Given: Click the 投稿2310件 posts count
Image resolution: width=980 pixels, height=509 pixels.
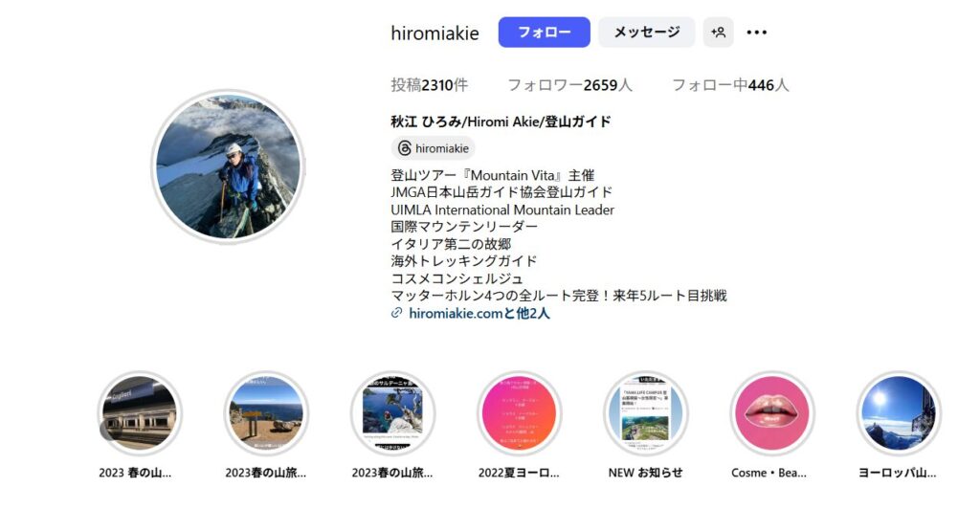Looking at the screenshot, I should 430,85.
